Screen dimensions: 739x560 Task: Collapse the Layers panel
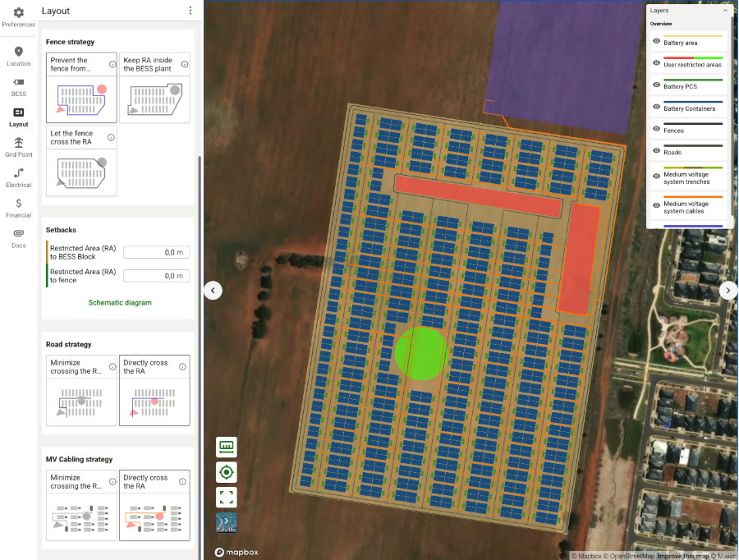pos(725,11)
